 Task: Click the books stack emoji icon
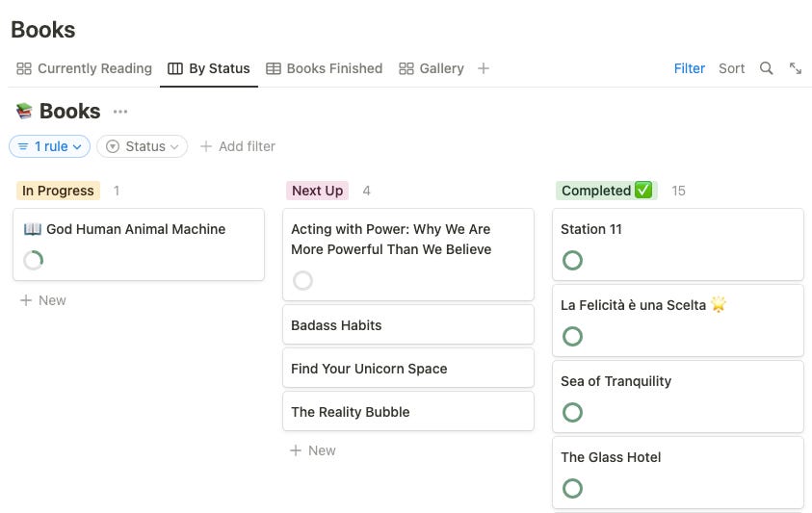[24, 112]
